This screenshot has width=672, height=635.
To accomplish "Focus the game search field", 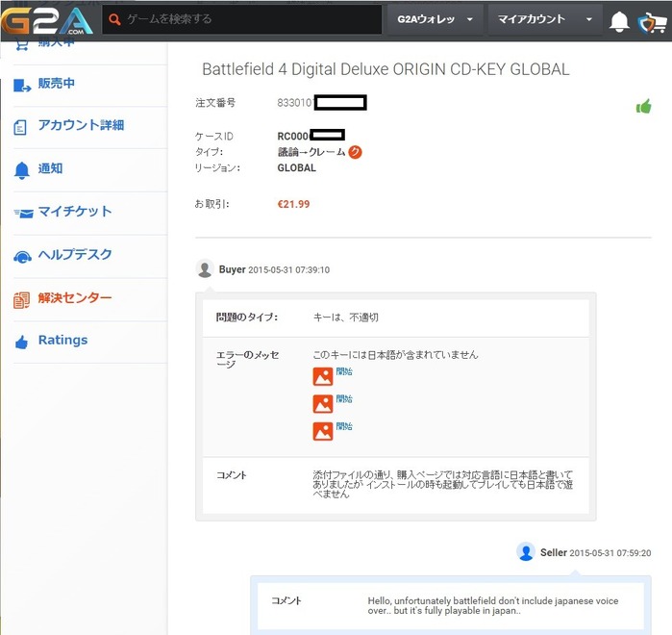I will 241,19.
